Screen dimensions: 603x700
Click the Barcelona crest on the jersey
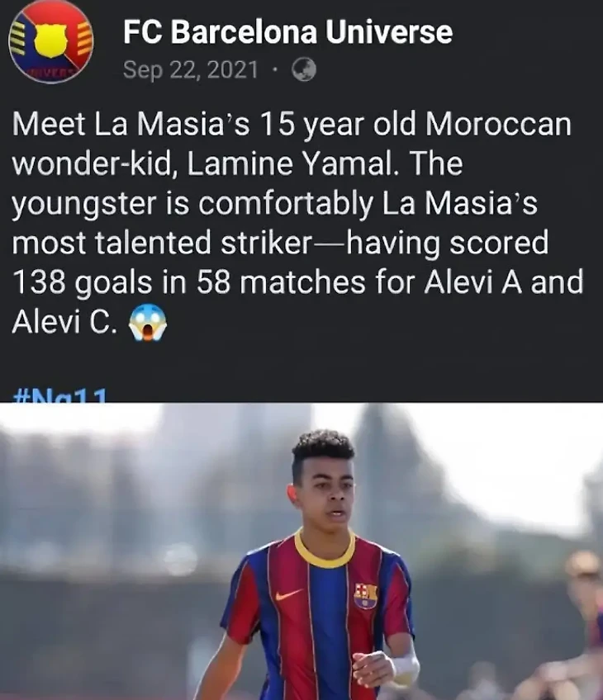[x=365, y=595]
